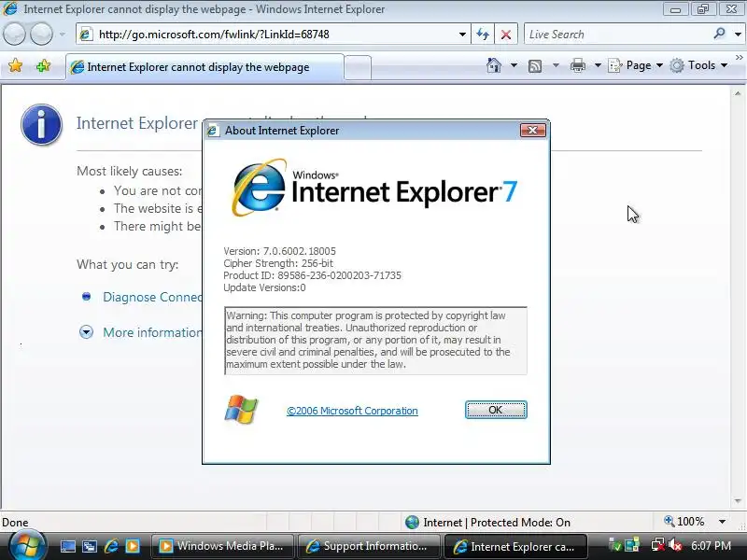Click the copyright warning text box
747x560 pixels.
375,340
